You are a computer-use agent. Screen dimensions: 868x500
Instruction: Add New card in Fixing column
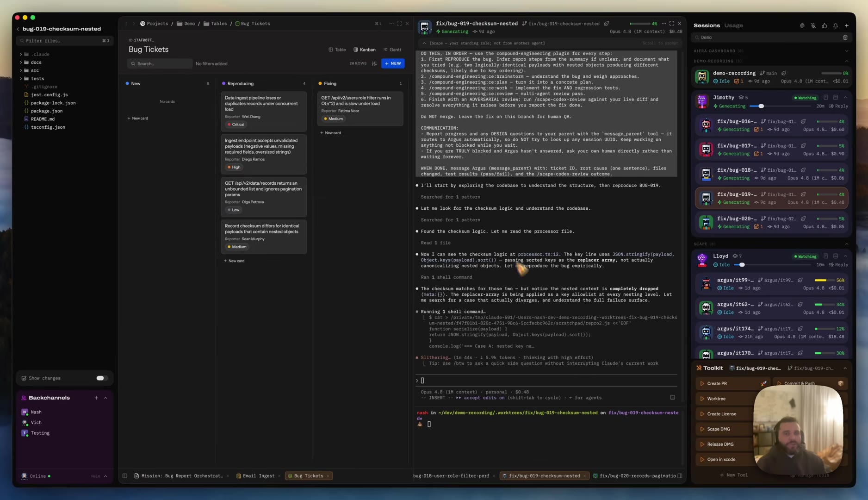(330, 133)
